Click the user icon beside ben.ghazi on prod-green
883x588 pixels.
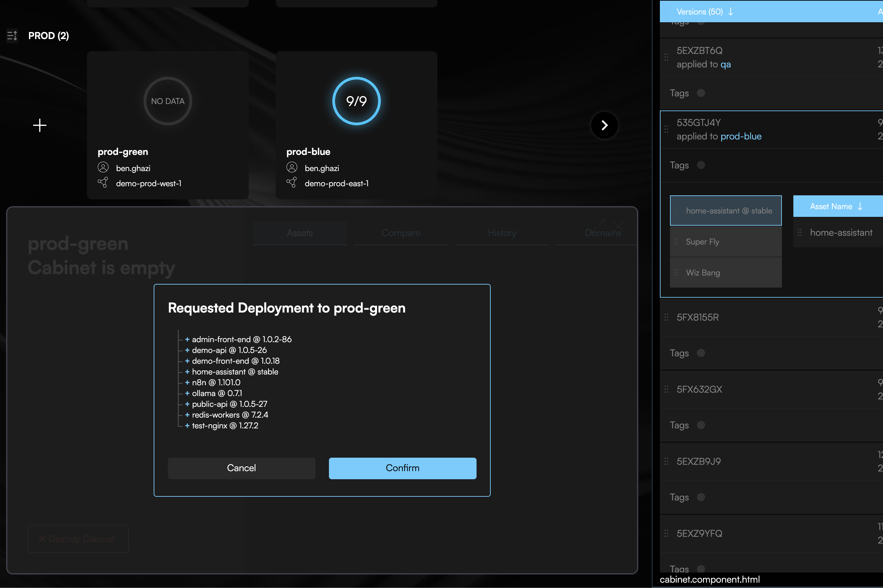pyautogui.click(x=103, y=167)
